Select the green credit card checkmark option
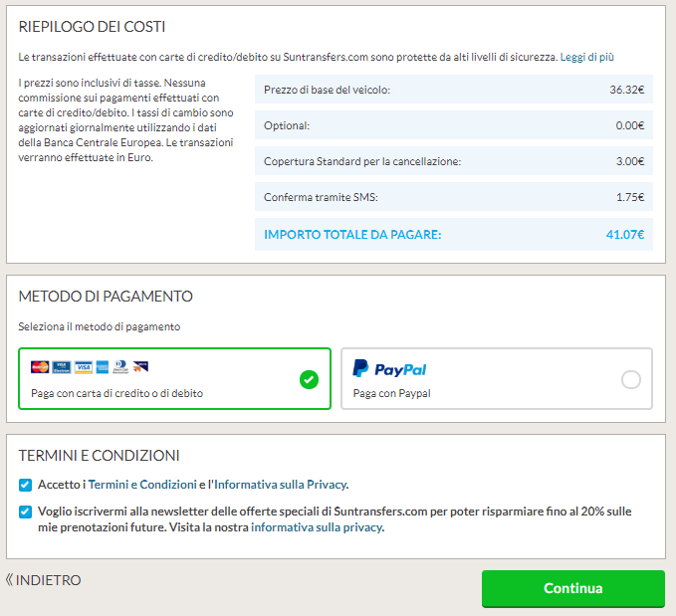This screenshot has width=676, height=616. 309,379
